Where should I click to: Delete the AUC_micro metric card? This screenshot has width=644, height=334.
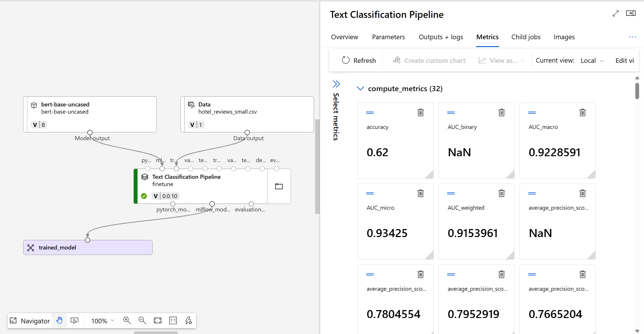click(x=420, y=193)
